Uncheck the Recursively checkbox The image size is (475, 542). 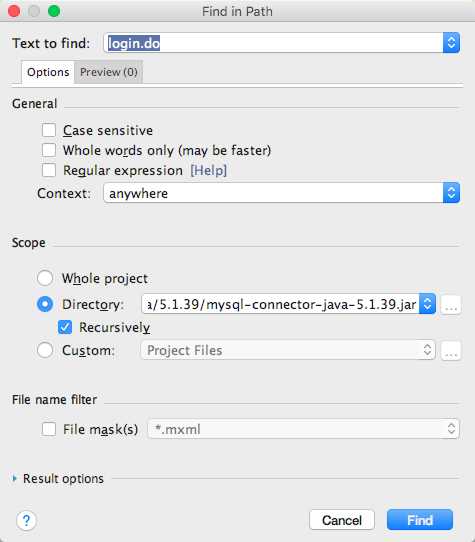pos(65,327)
